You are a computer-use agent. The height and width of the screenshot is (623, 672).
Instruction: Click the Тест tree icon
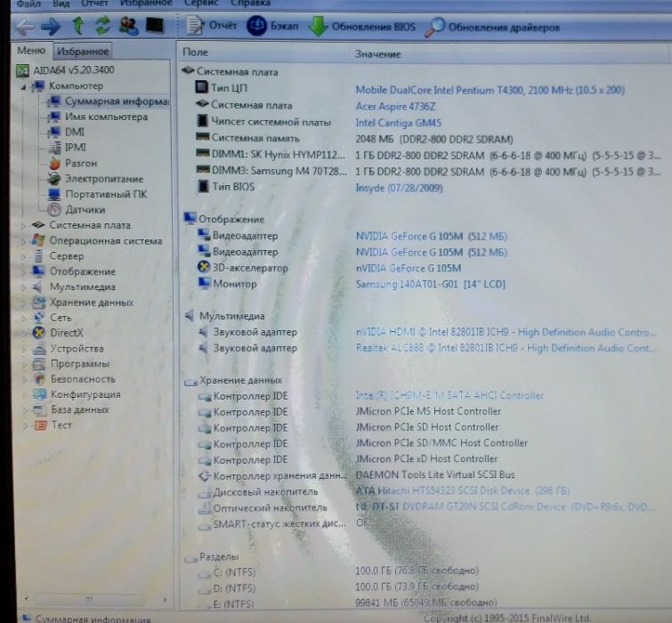[x=40, y=425]
